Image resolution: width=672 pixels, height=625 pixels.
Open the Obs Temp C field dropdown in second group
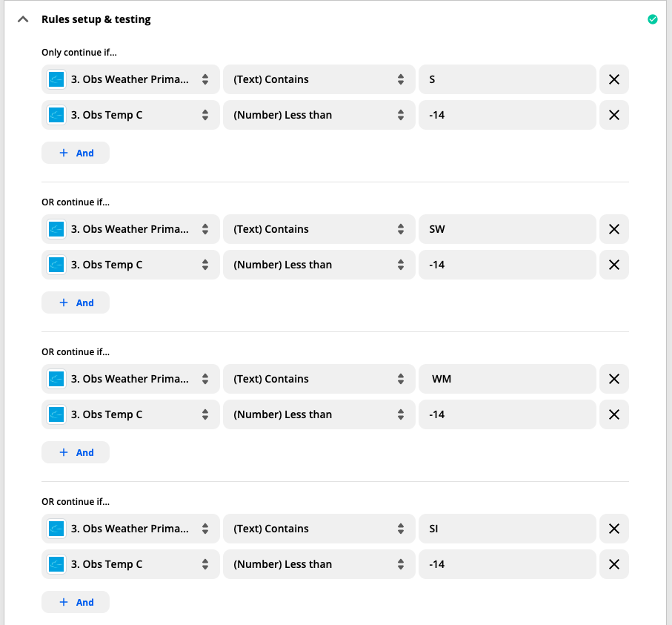pos(130,265)
